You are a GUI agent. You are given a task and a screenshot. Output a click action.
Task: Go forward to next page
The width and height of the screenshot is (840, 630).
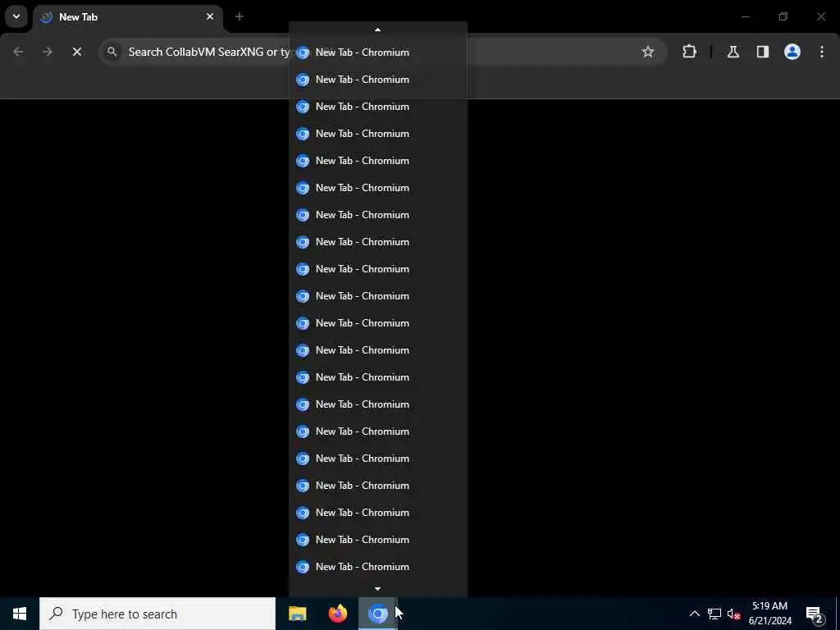[x=48, y=52]
